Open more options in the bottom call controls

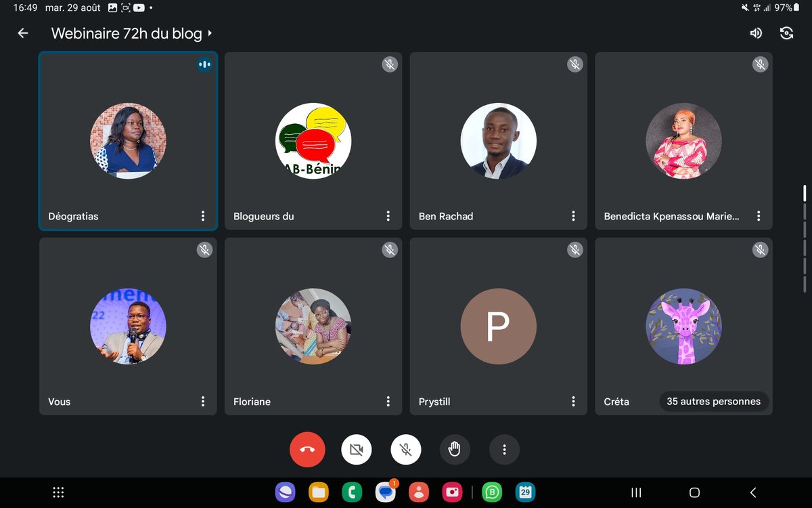[504, 450]
